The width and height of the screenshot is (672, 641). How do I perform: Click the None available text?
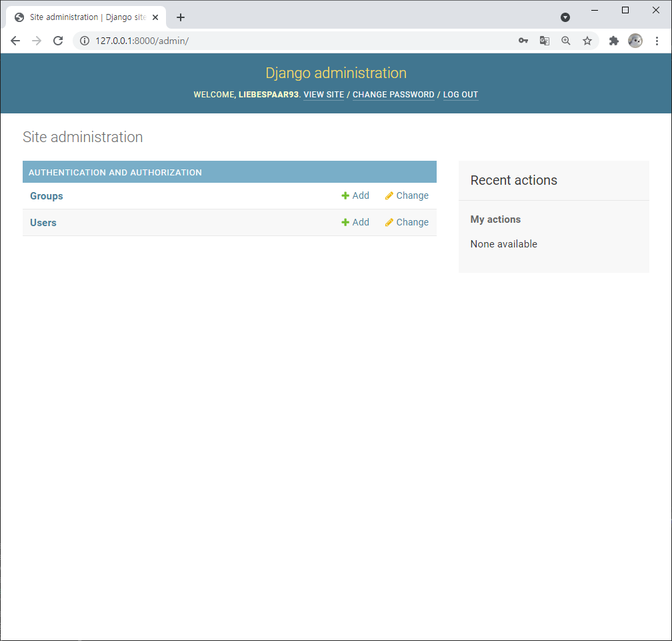503,244
